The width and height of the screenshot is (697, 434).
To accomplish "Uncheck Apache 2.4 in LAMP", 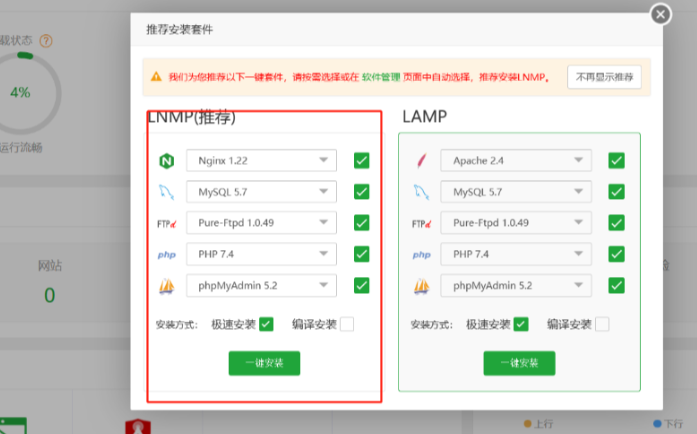I will point(616,161).
